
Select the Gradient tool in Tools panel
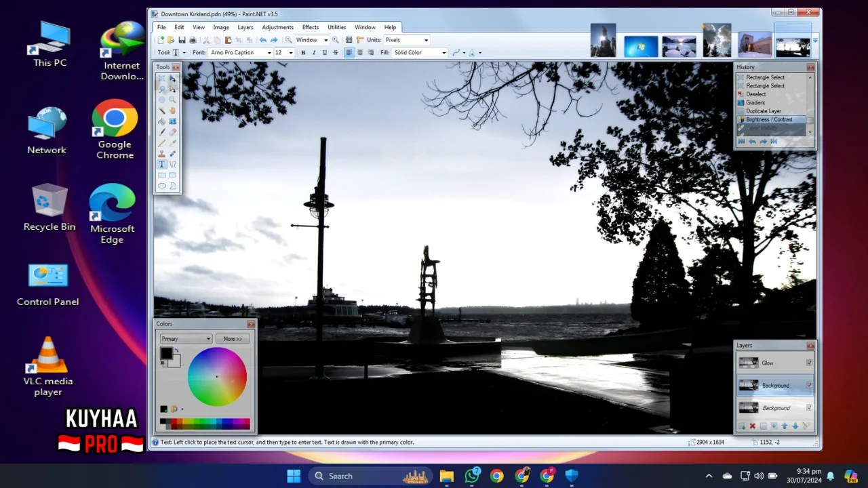(172, 121)
